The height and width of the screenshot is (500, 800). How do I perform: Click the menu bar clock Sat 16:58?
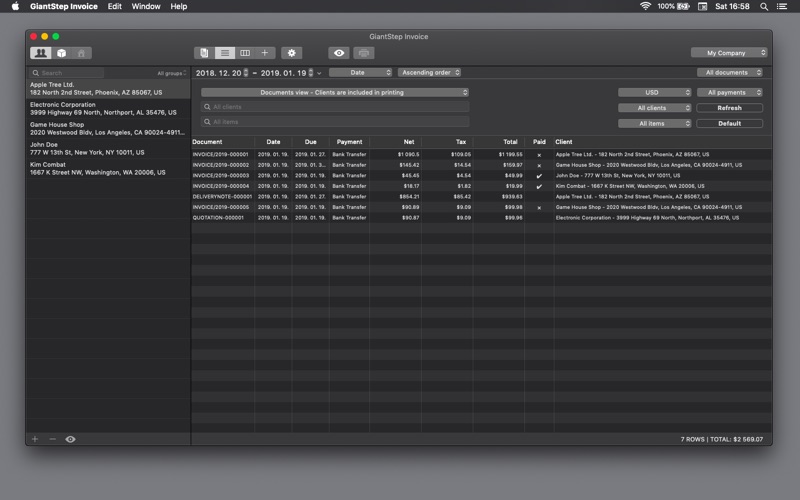point(732,7)
